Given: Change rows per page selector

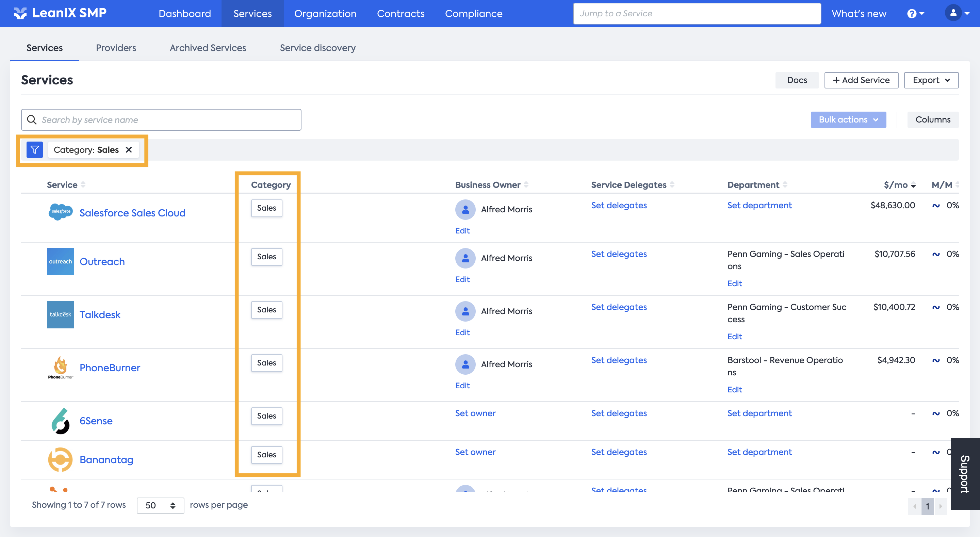Looking at the screenshot, I should (160, 505).
